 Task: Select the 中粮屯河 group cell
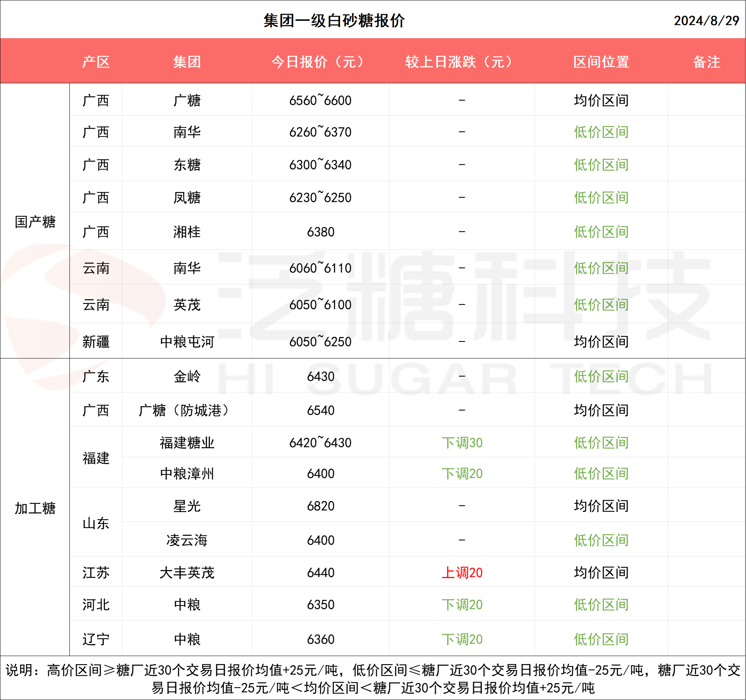point(187,342)
